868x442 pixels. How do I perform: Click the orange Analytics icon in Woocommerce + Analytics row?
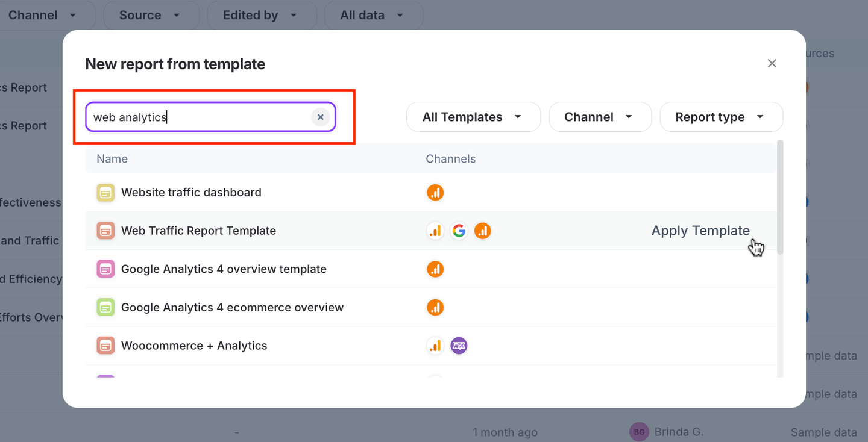click(x=435, y=346)
